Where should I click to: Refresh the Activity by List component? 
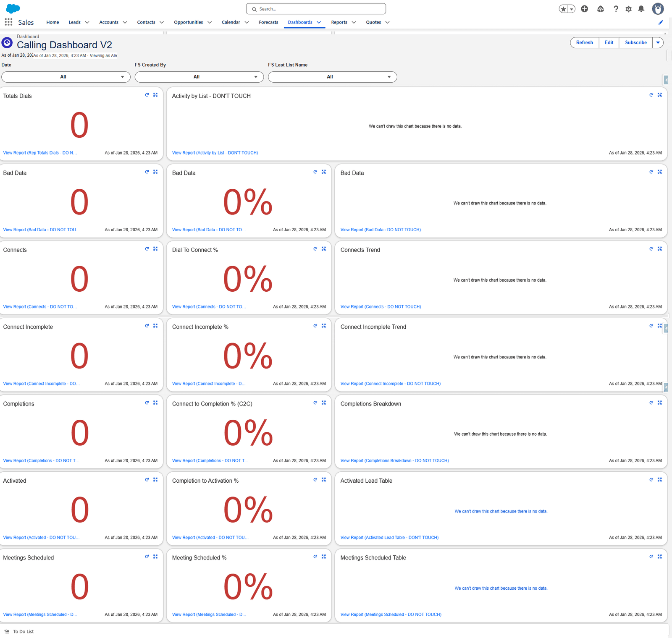[651, 95]
